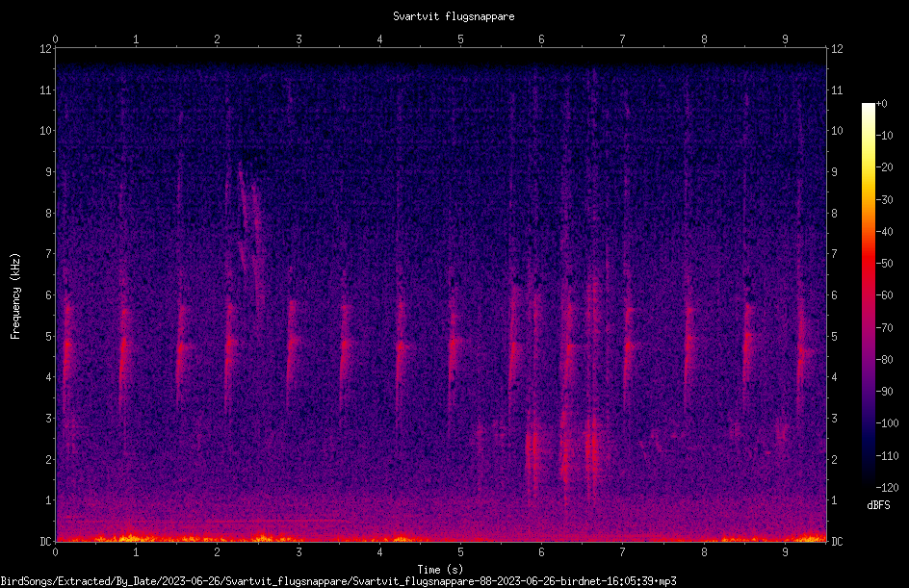Click the '-50' color bar tick label
Viewport: 909px width, 588px height.
coord(884,264)
